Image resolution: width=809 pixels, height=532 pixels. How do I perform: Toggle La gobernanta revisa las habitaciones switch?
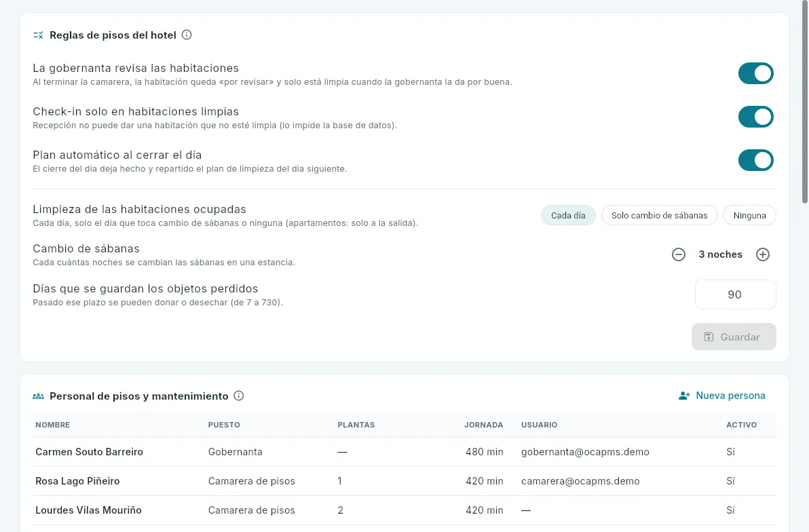(756, 73)
